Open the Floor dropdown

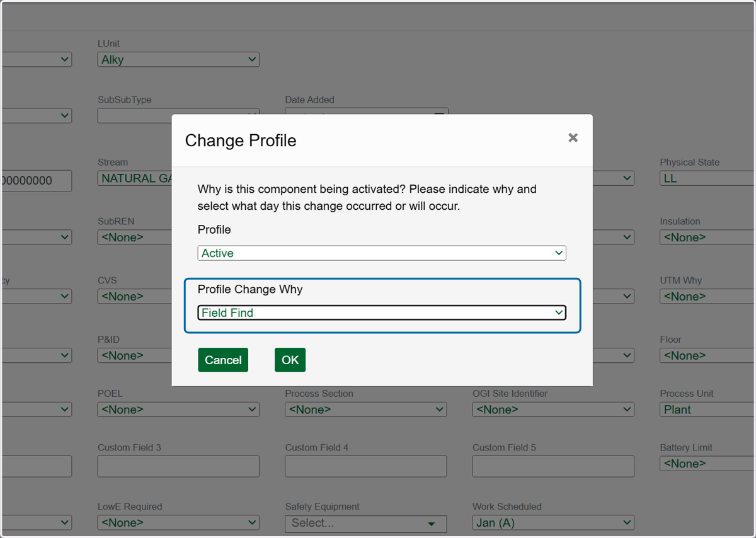(707, 355)
